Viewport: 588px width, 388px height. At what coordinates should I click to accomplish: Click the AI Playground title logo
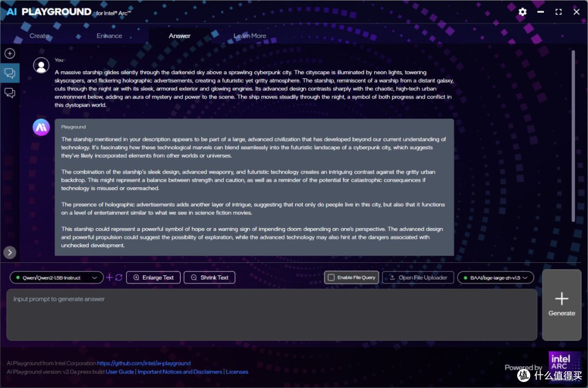point(69,12)
